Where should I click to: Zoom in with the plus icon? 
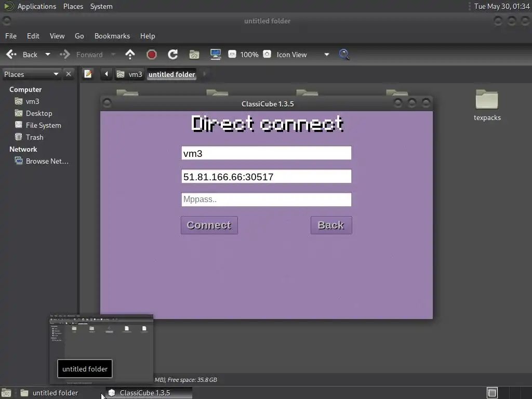click(267, 54)
